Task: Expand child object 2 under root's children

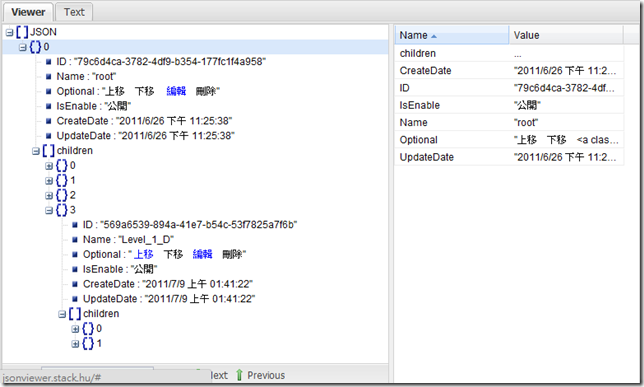Action: [x=49, y=196]
